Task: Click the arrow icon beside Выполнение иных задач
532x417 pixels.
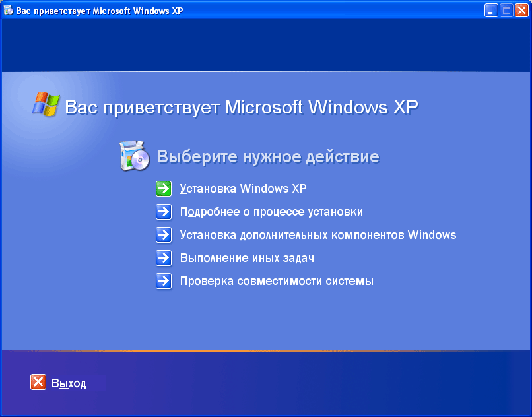Action: coord(164,258)
